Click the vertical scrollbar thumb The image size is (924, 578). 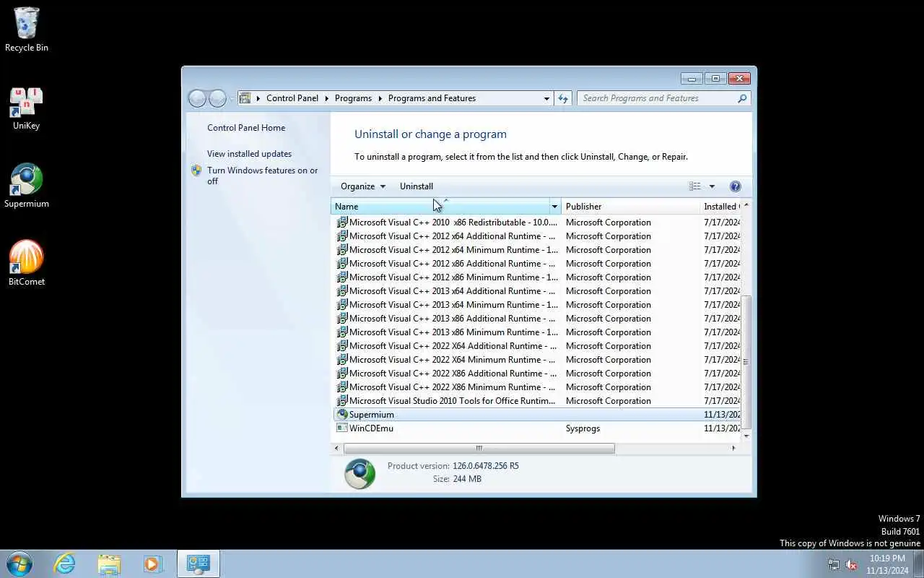tap(746, 361)
